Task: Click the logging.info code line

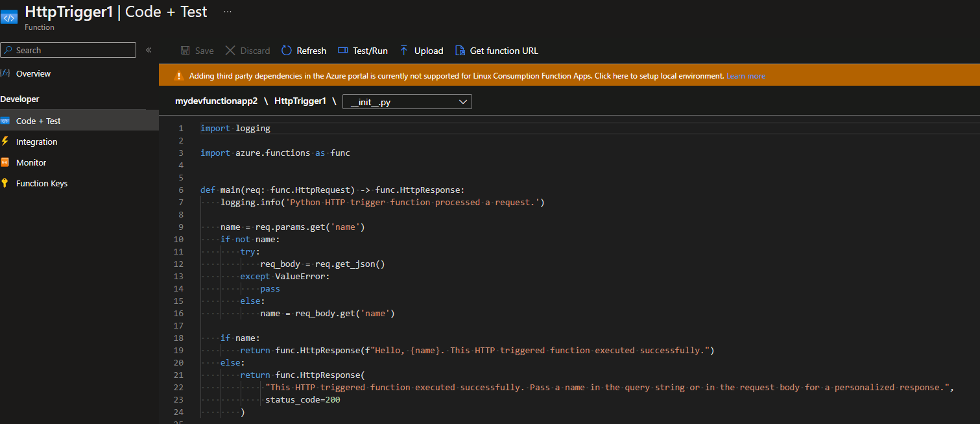Action: 383,203
